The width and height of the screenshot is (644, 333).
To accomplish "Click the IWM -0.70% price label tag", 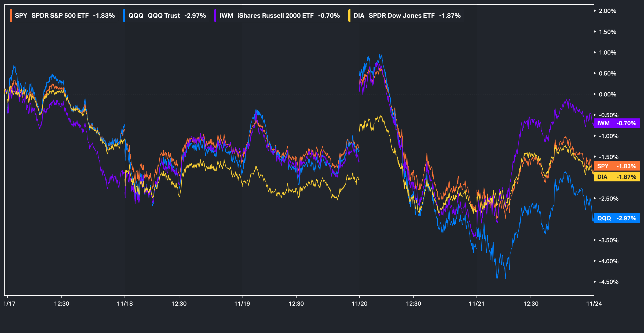I will (617, 123).
